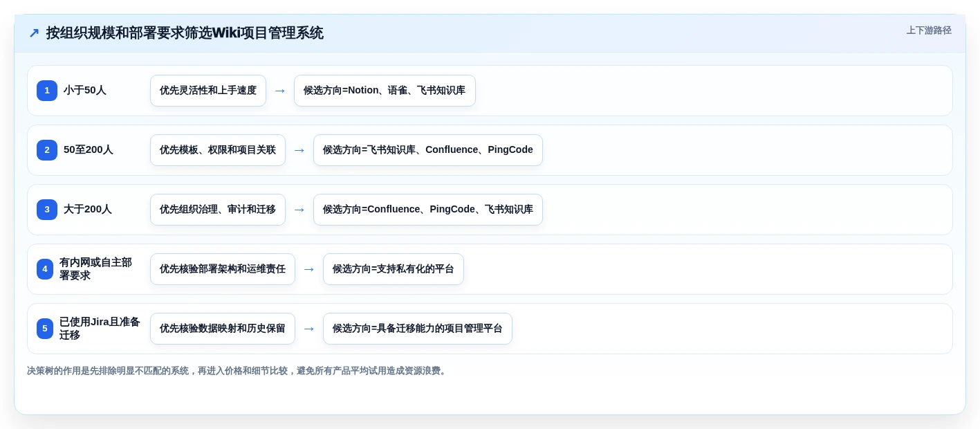Viewport: 980px width, 429px height.
Task: Click the 小于50人 row label
Action: click(85, 91)
